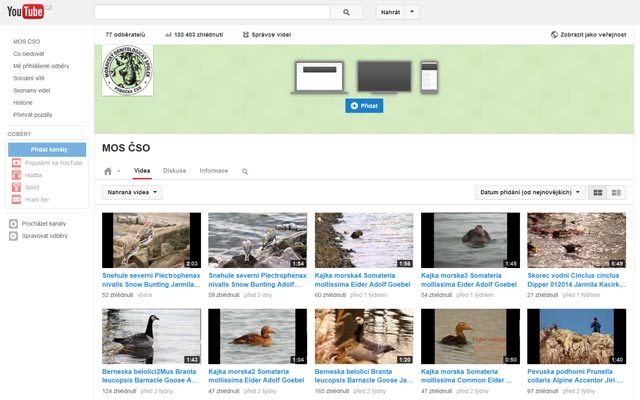Click the laptop preview icon in banner

tap(319, 78)
